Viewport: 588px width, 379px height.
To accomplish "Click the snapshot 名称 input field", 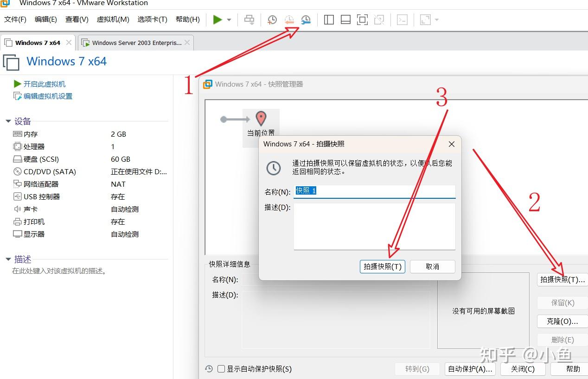I will click(x=375, y=190).
